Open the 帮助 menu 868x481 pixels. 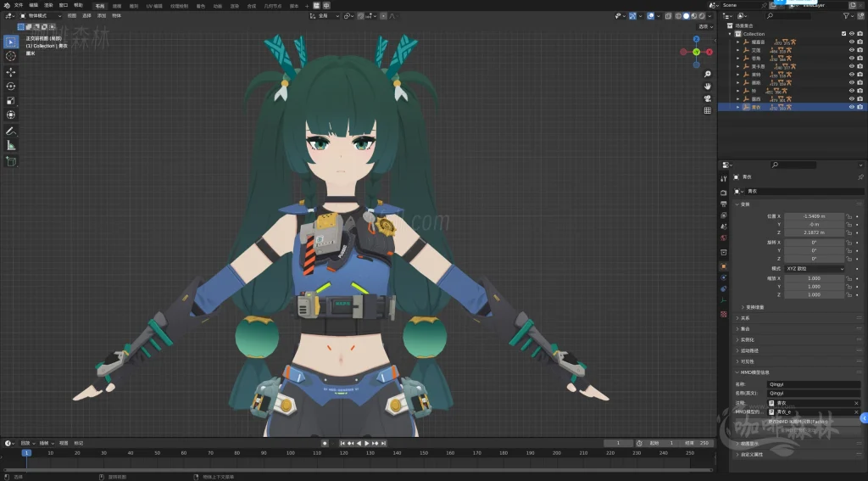click(x=79, y=5)
